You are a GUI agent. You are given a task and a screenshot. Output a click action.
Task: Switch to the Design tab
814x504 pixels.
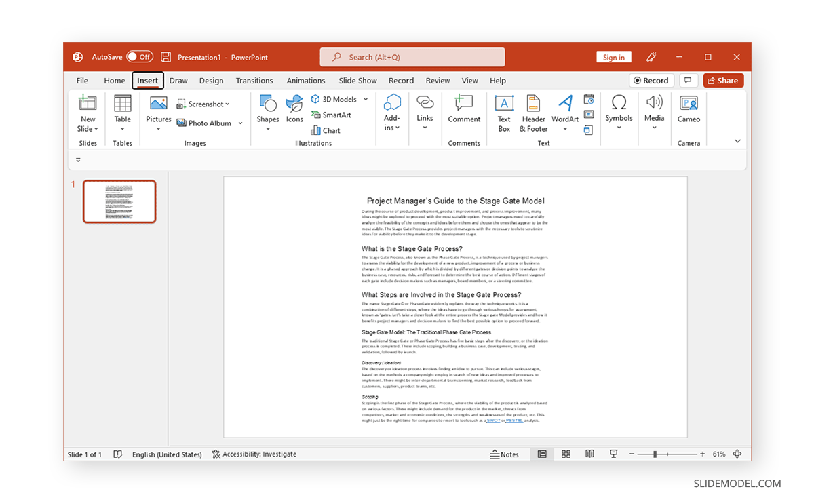click(x=211, y=80)
